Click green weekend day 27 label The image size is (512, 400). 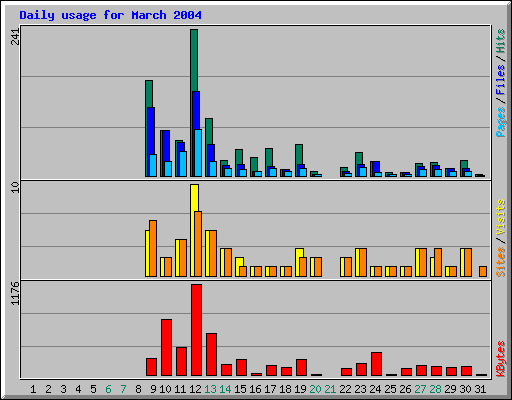point(420,389)
